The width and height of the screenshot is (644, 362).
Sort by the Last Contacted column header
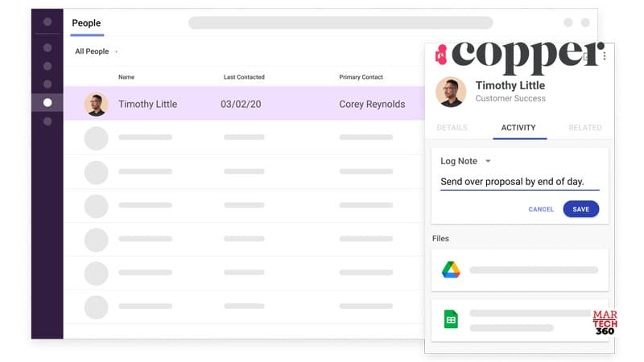coord(244,76)
